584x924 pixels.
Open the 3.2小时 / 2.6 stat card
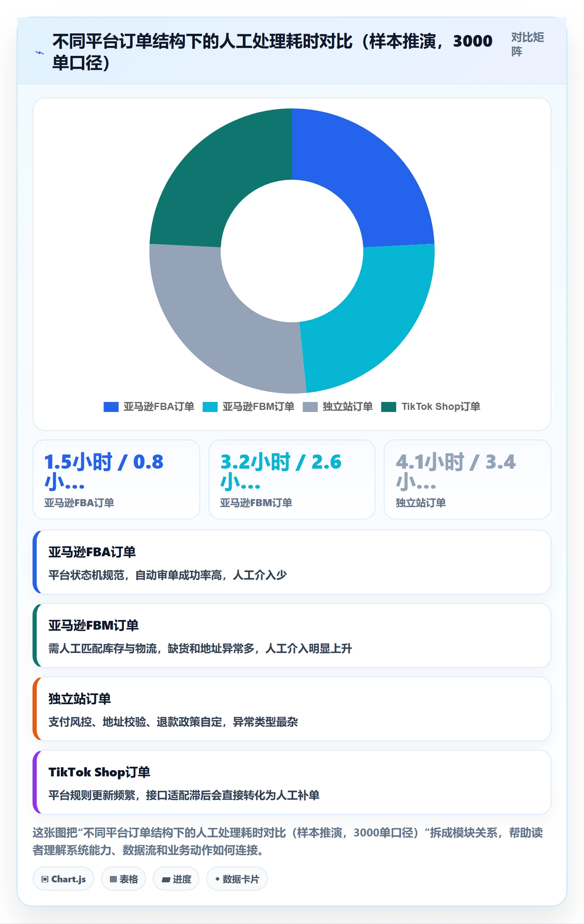pos(292,480)
